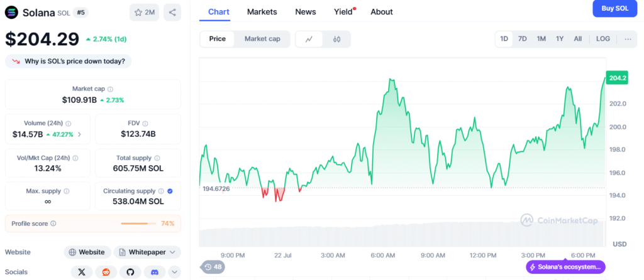The width and height of the screenshot is (644, 280).
Task: Open the Yield tab
Action: tap(343, 12)
